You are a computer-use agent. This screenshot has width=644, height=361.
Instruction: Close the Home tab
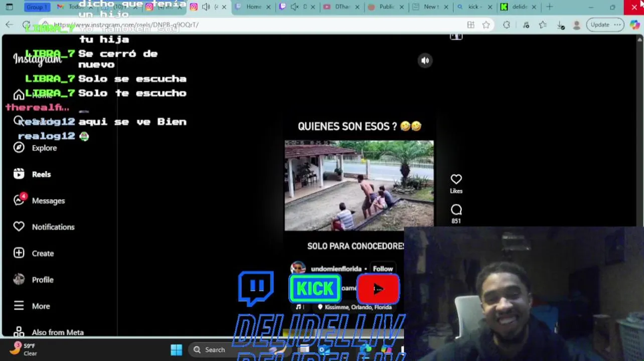(269, 7)
